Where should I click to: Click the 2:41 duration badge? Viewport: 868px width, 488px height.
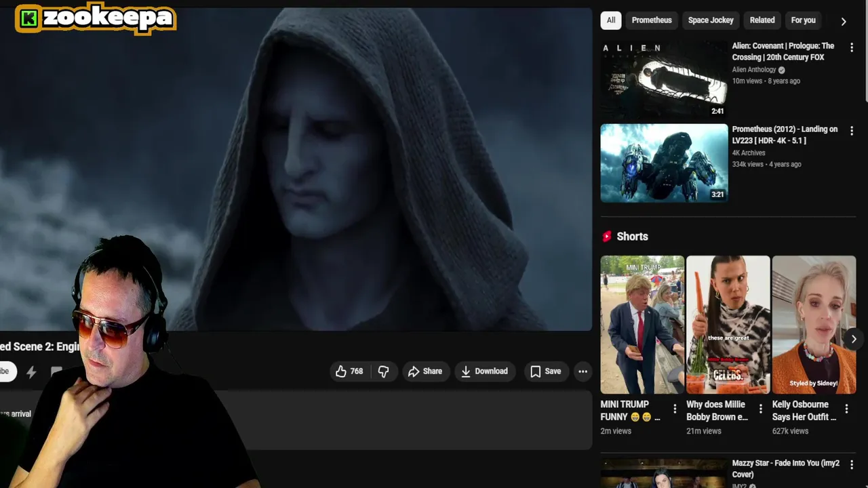[x=717, y=111]
